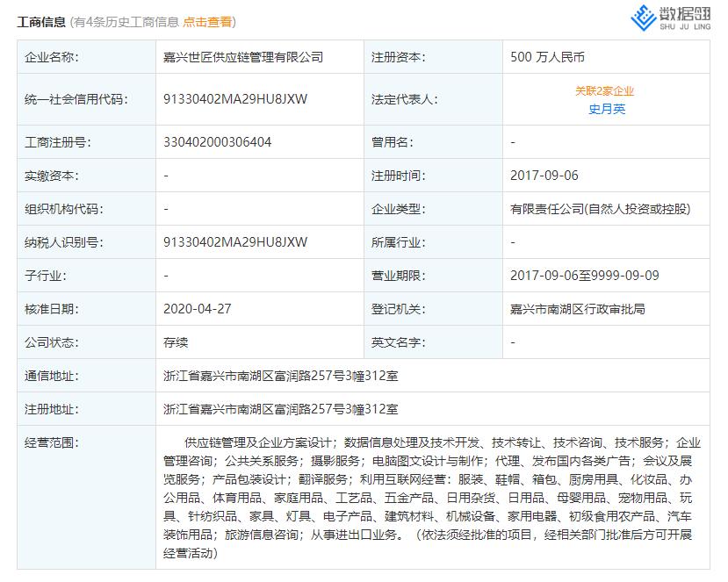The height and width of the screenshot is (582, 728).
Task: Click the 数据灵 SHU JU LING logo
Action: pyautogui.click(x=670, y=16)
